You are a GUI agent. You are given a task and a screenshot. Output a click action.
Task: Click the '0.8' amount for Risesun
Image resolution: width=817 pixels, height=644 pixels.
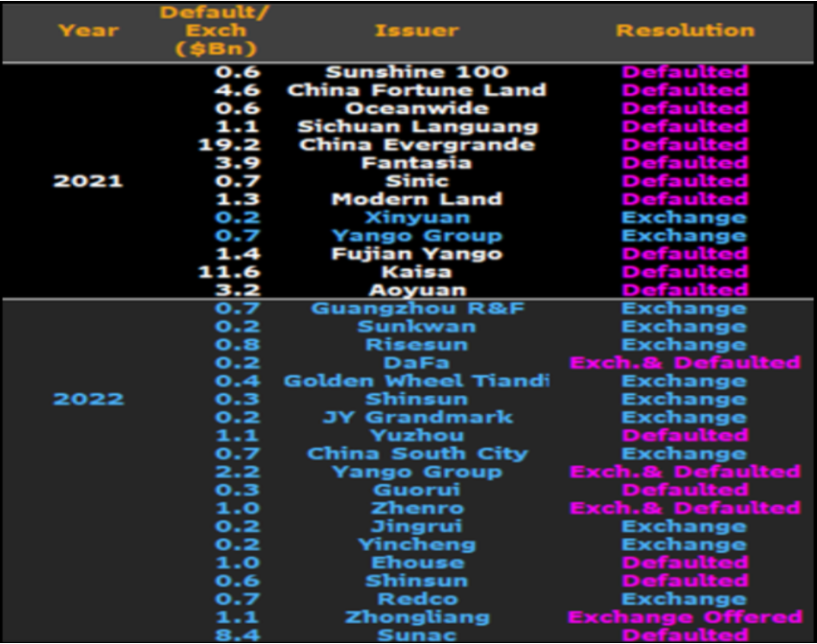[x=237, y=345]
